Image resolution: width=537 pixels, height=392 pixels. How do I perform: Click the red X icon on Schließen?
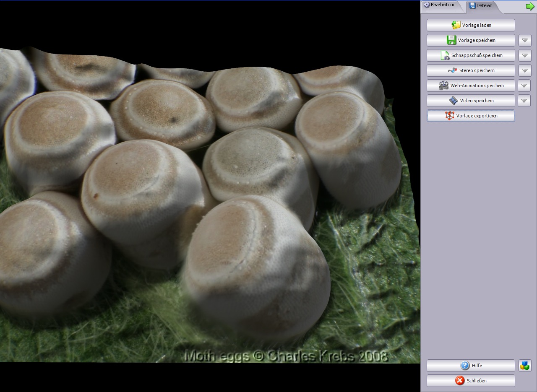461,380
